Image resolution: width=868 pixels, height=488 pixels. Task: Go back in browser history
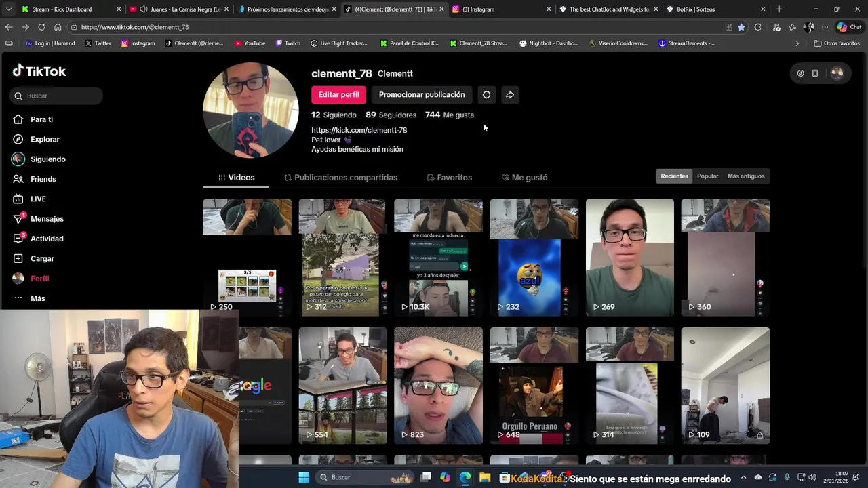[x=9, y=27]
